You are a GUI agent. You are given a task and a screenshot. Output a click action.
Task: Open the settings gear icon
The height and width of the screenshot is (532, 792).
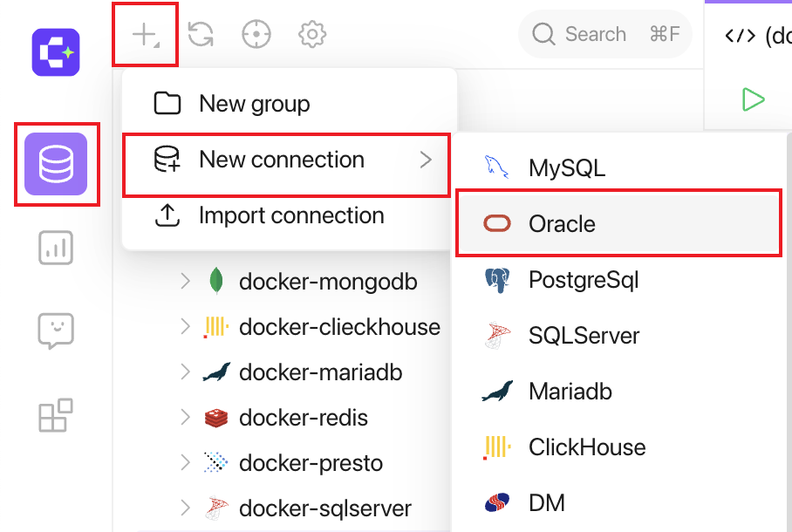pos(312,34)
